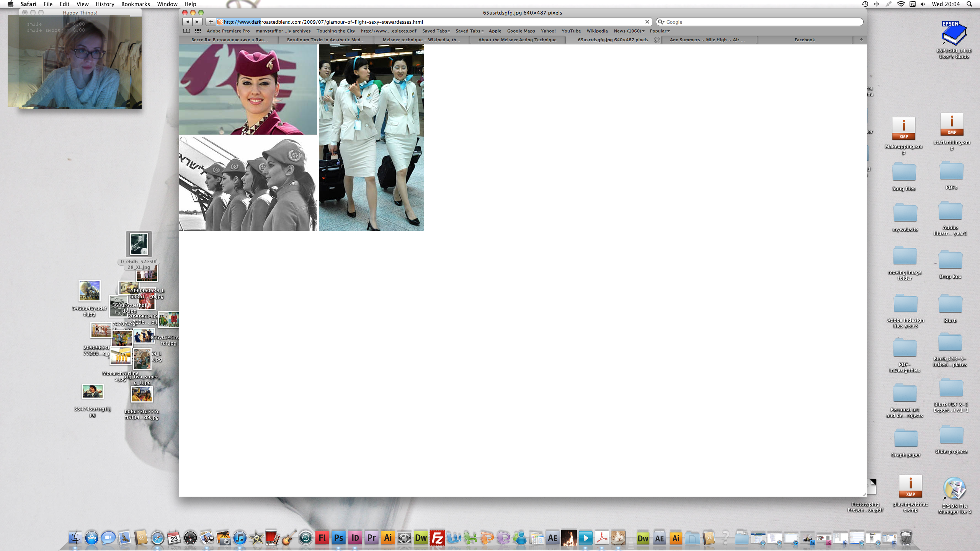Open the first Saved Tabs bookmark folder
Viewport: 980px width, 551px height.
[x=436, y=31]
